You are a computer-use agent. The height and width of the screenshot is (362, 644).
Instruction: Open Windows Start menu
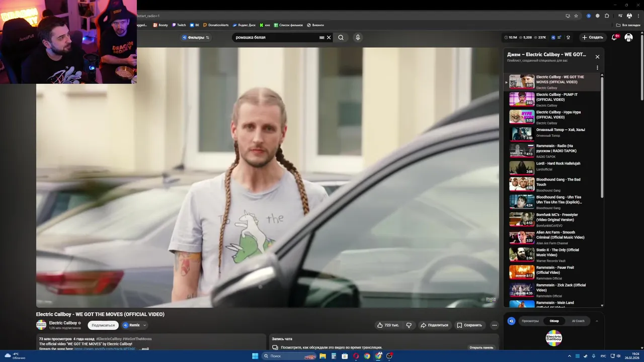click(255, 356)
